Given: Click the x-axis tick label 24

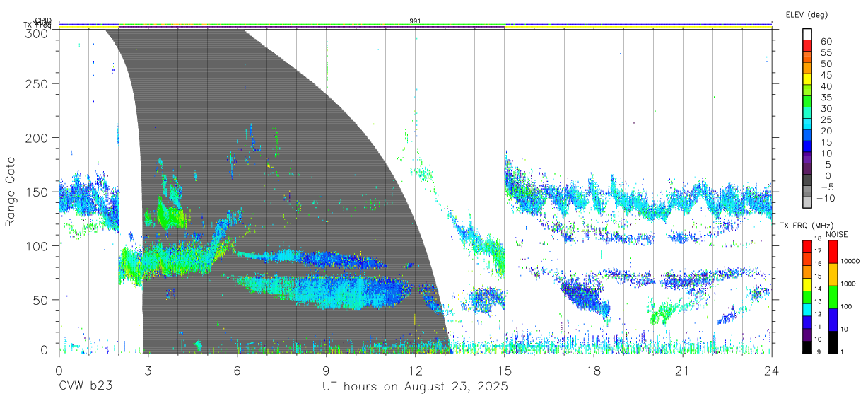Looking at the screenshot, I should click(771, 371).
